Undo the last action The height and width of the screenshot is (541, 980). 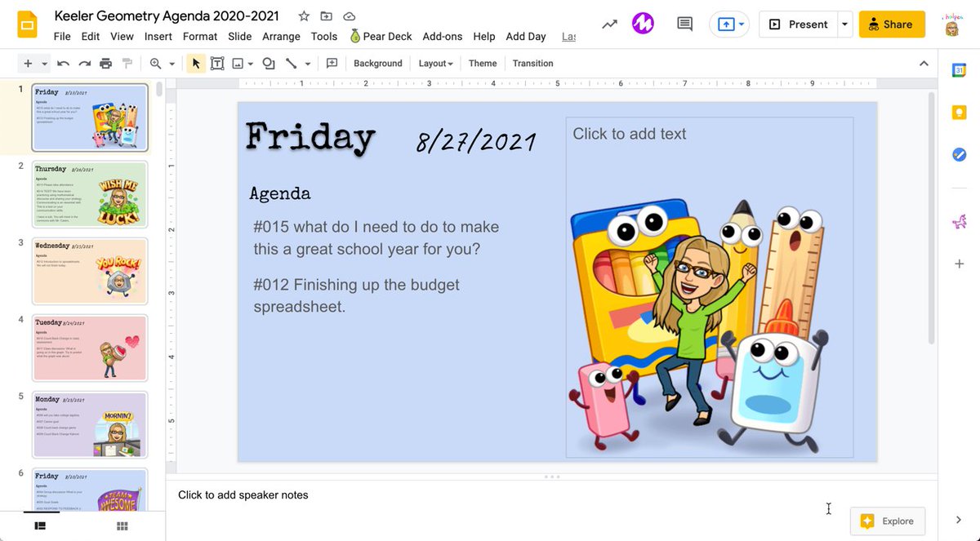pyautogui.click(x=63, y=64)
